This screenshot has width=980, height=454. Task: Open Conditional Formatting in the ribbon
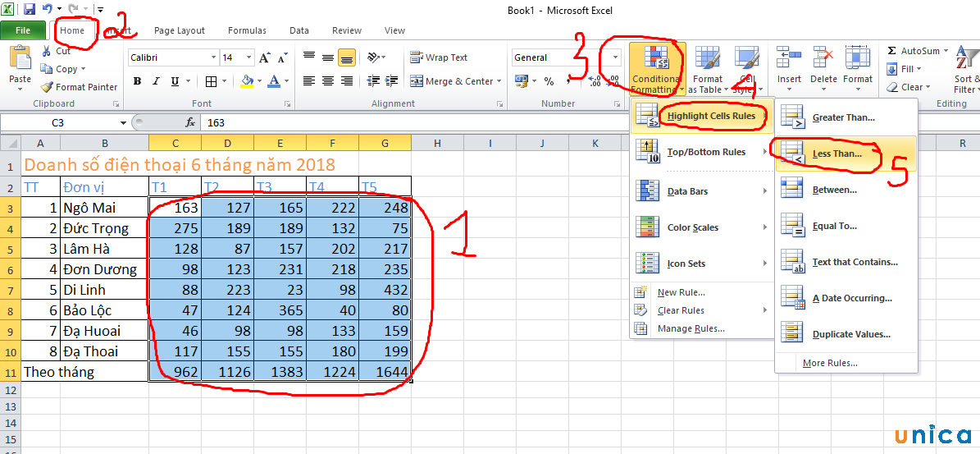[x=655, y=69]
